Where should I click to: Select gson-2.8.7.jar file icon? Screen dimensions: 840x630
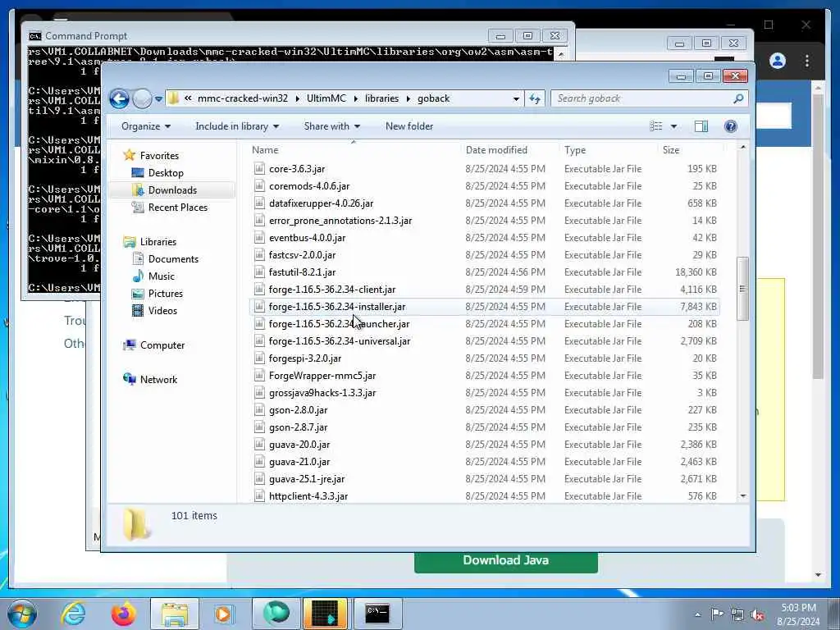coord(259,427)
